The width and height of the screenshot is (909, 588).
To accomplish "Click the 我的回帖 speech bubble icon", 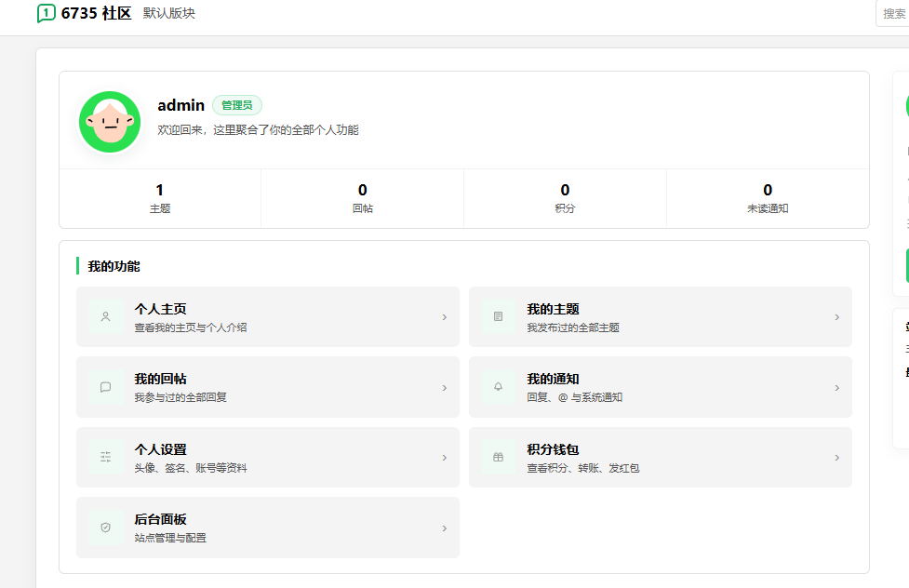I will pos(105,387).
